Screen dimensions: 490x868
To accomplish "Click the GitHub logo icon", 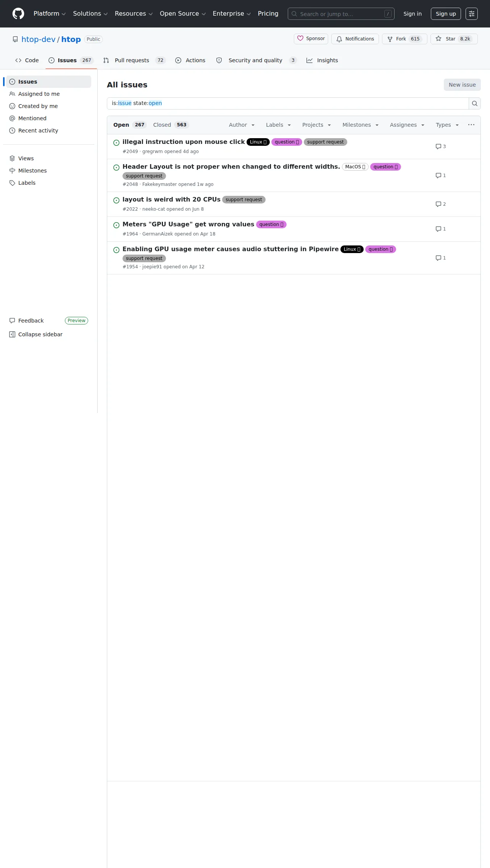I will (x=18, y=14).
